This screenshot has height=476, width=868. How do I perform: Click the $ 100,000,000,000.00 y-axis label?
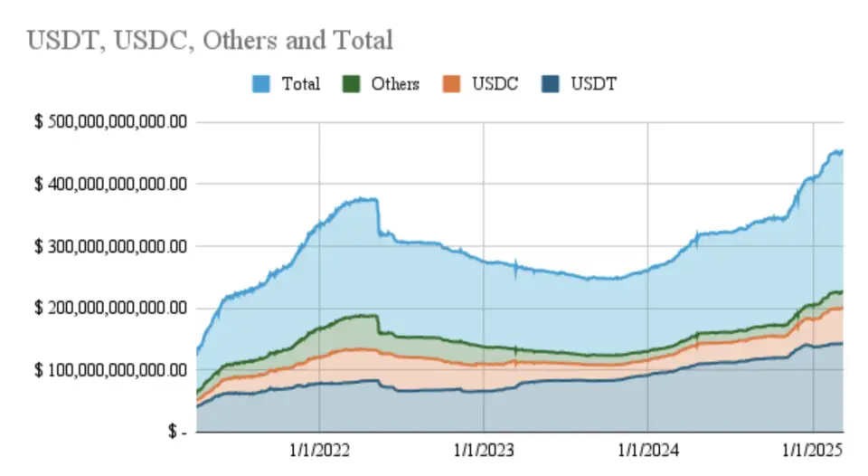pos(109,370)
